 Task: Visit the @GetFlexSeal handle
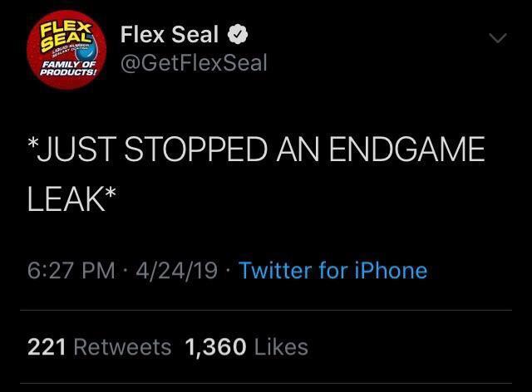(194, 63)
